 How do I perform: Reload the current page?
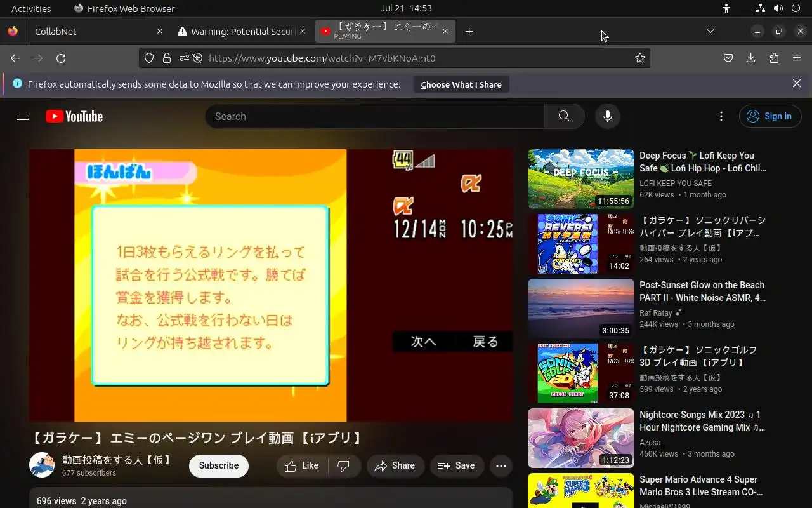[61, 58]
